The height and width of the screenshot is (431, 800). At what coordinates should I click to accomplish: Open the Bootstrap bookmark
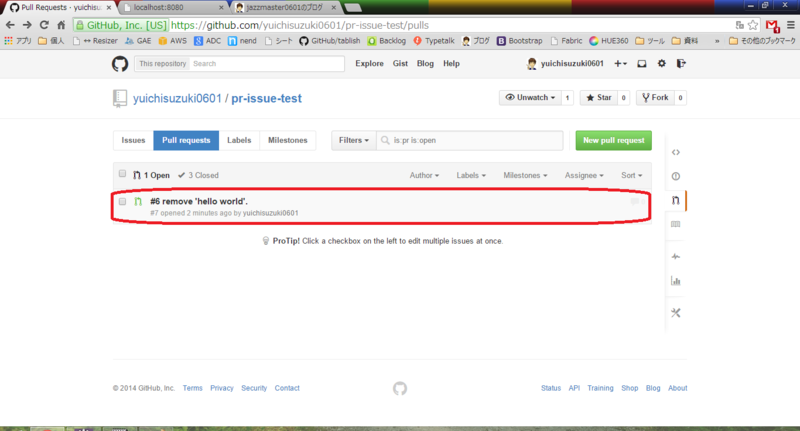pyautogui.click(x=519, y=41)
